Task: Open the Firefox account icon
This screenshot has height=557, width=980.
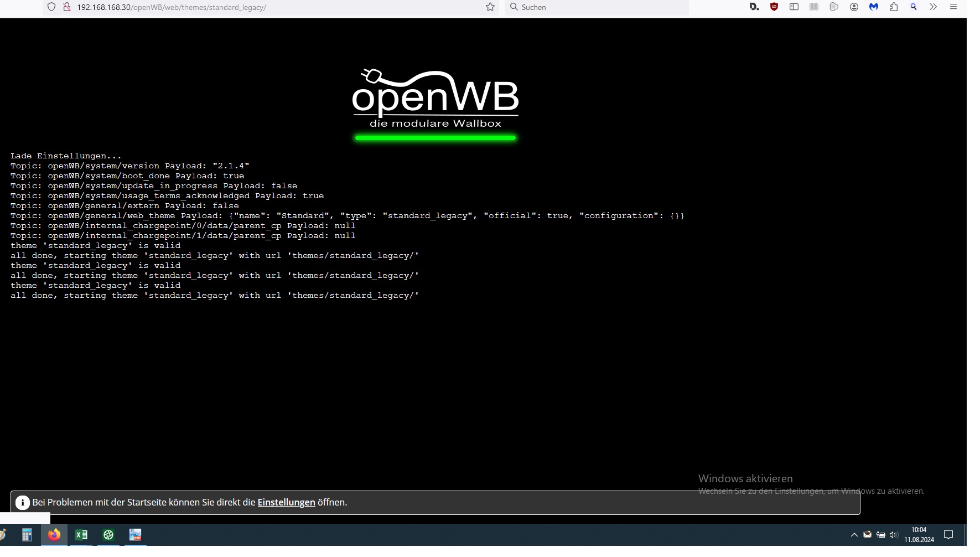Action: pos(854,7)
